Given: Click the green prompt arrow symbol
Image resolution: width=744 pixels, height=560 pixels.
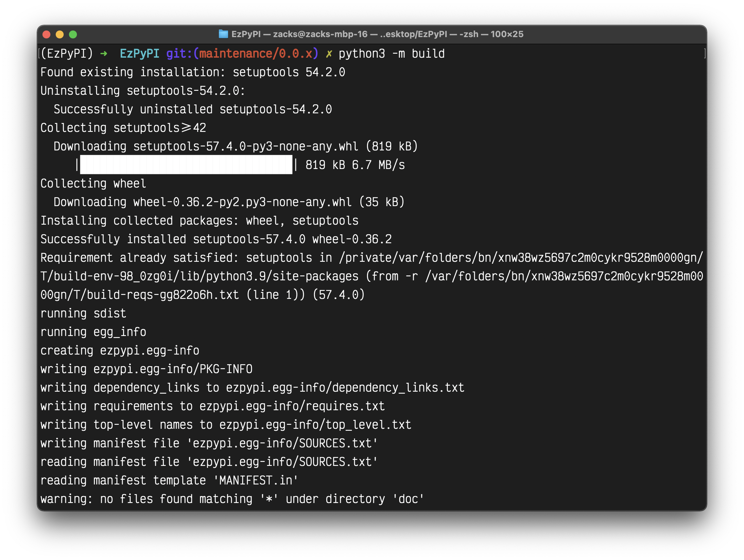Looking at the screenshot, I should point(103,54).
